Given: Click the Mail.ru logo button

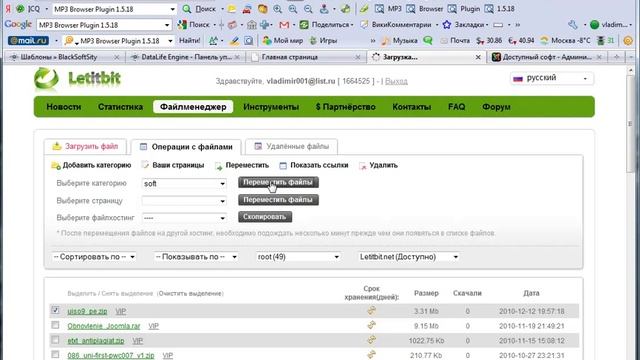Looking at the screenshot, I should coord(29,41).
